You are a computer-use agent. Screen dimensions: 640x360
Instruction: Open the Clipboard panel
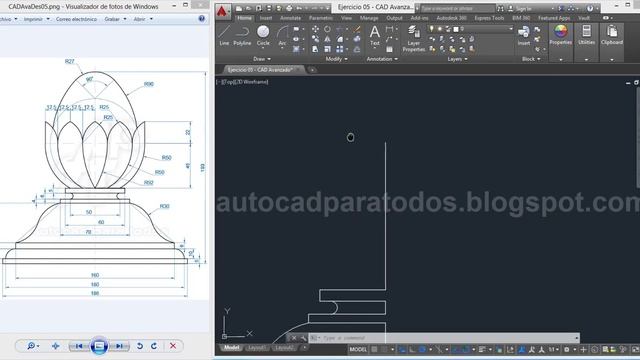pos(612,34)
